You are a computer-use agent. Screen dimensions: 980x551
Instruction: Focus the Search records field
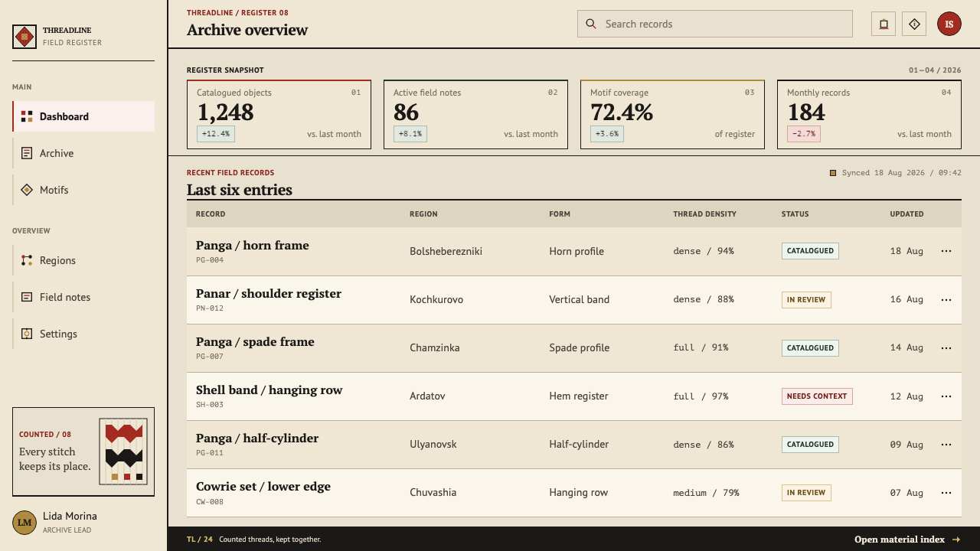715,24
